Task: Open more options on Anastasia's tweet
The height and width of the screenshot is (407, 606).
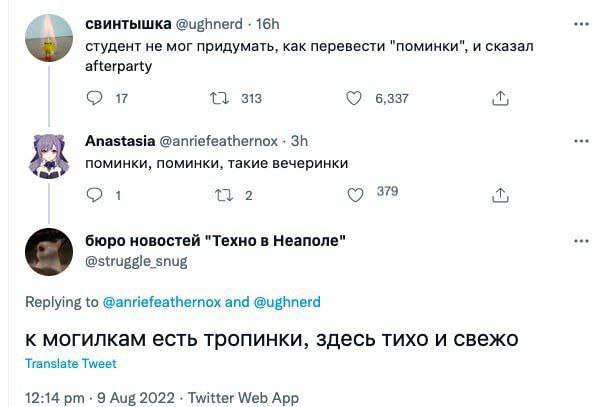Action: 581,141
